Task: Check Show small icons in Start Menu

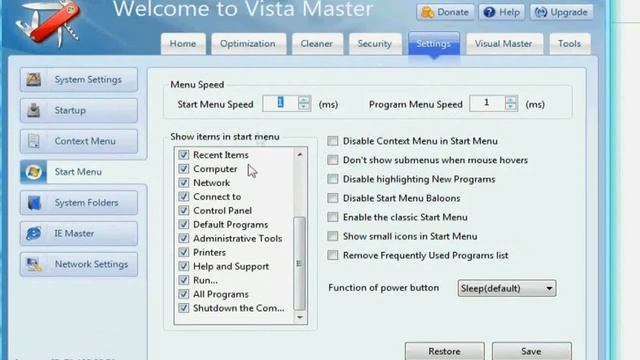Action: tap(333, 236)
